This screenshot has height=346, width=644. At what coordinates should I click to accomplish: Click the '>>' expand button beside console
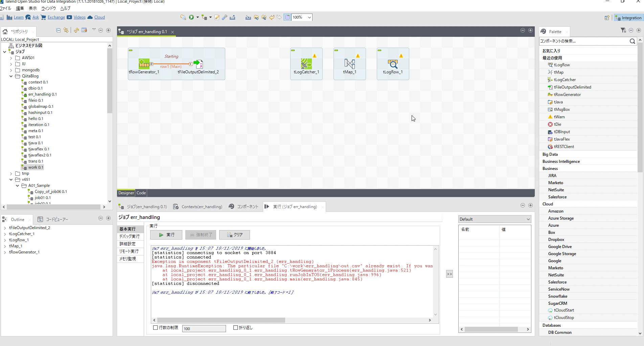click(x=449, y=274)
